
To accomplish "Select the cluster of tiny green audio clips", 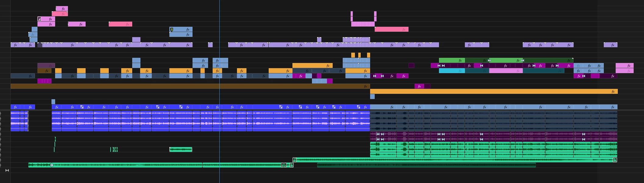I will coord(114,150).
